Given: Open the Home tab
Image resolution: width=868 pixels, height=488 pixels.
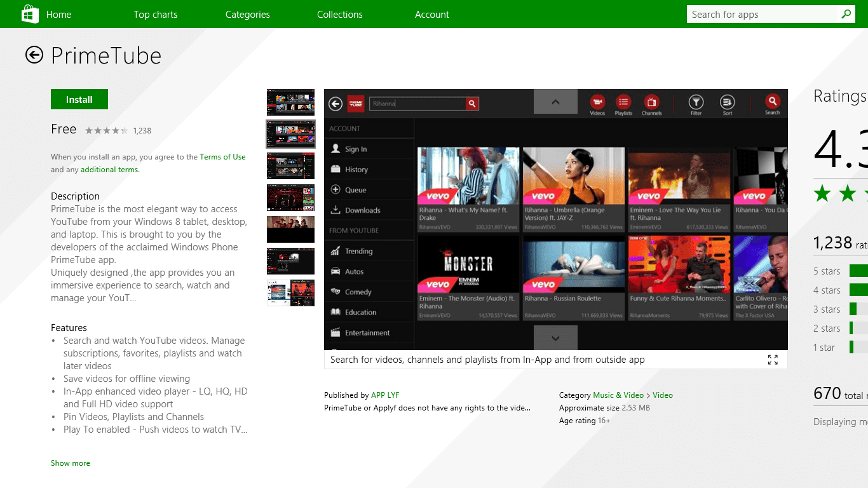Looking at the screenshot, I should coord(58,14).
